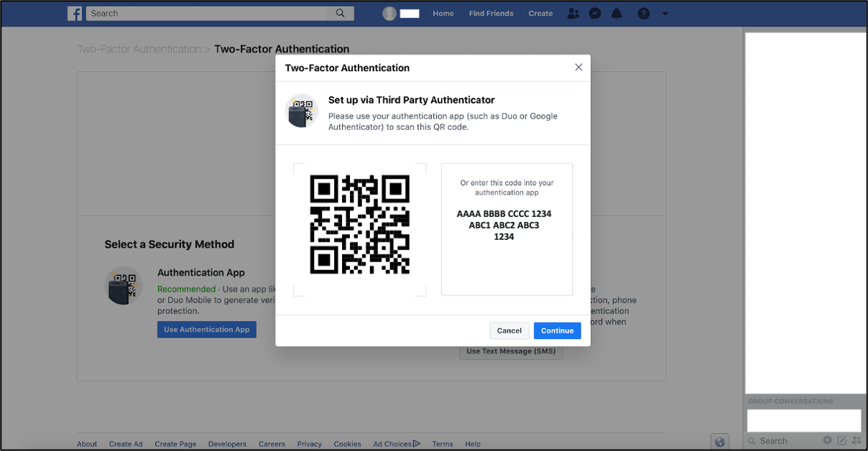Click the create group icon in chat bar
The width and height of the screenshot is (868, 451).
pyautogui.click(x=856, y=440)
